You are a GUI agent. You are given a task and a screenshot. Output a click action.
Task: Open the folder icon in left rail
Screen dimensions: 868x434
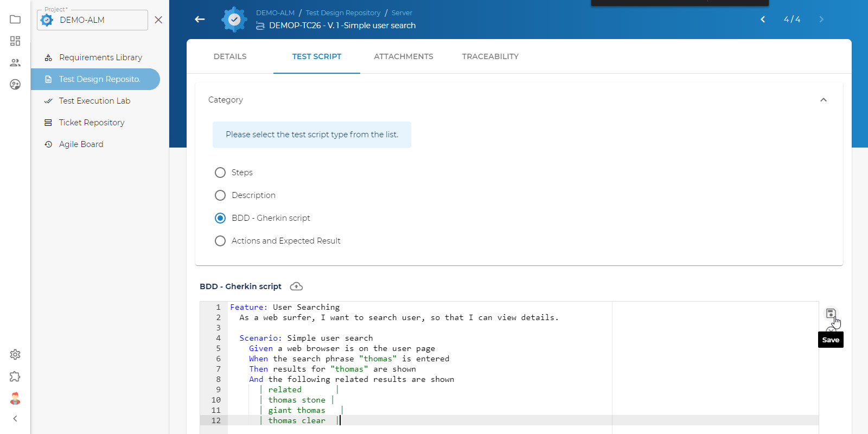pyautogui.click(x=15, y=20)
